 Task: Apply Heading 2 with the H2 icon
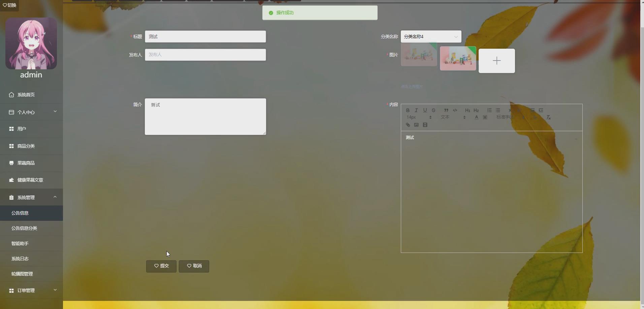[x=476, y=110]
